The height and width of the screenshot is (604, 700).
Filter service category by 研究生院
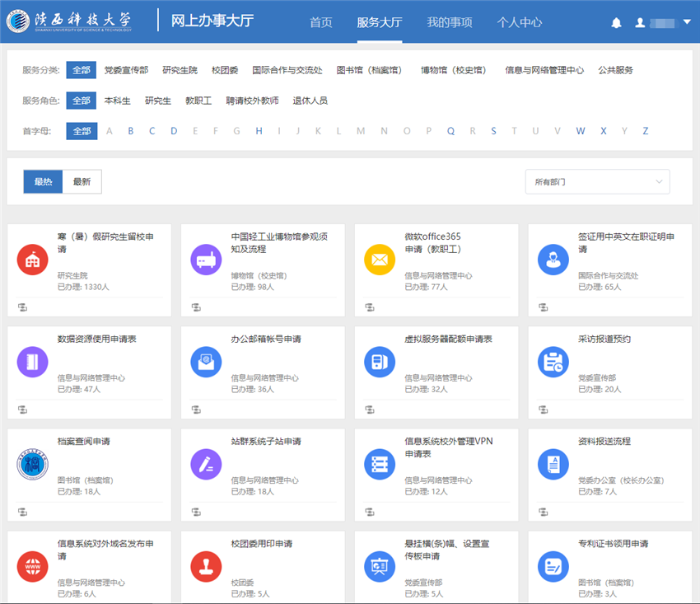point(180,70)
